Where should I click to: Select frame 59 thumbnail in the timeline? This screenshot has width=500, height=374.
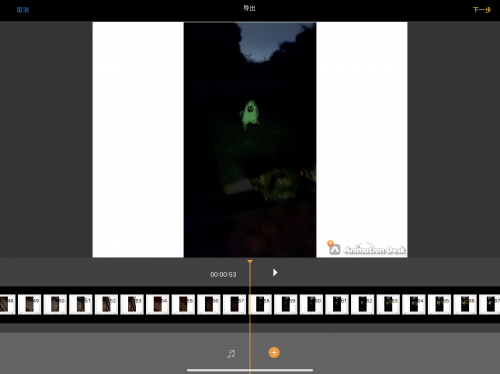click(286, 304)
